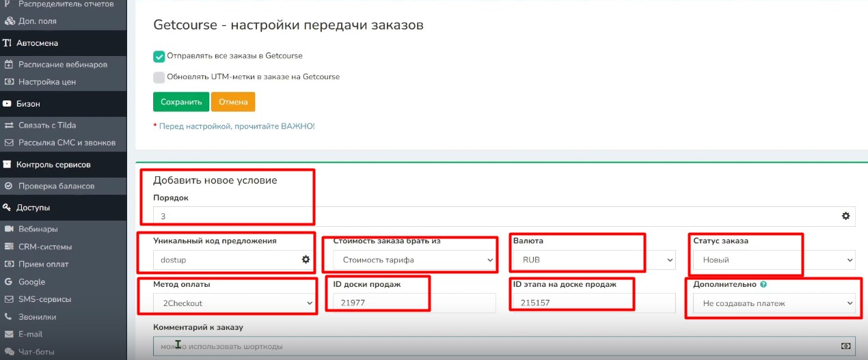
Task: Click the Комментарий к заказу field
Action: tap(504, 346)
